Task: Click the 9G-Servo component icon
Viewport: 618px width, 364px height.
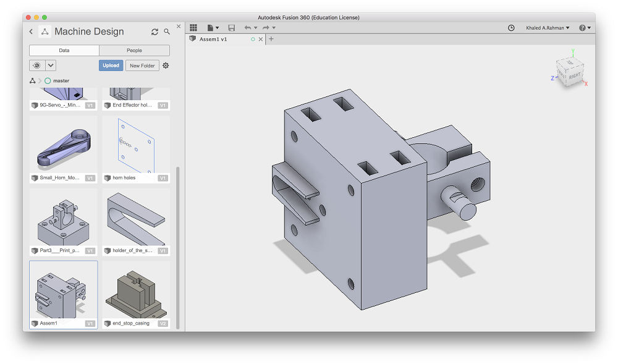Action: [x=35, y=105]
